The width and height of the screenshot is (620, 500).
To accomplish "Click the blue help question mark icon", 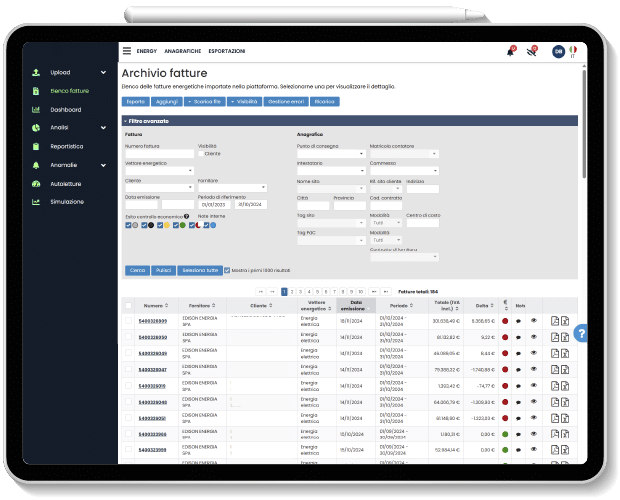I will 582,334.
